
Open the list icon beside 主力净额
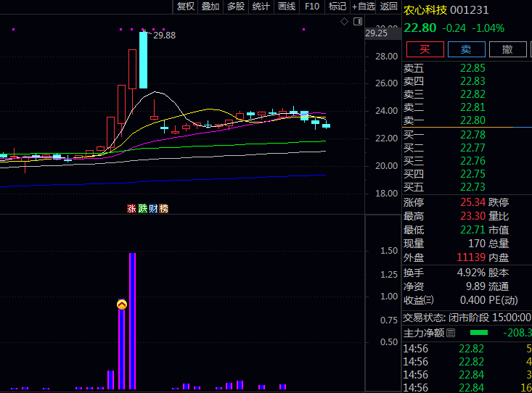pyautogui.click(x=451, y=333)
